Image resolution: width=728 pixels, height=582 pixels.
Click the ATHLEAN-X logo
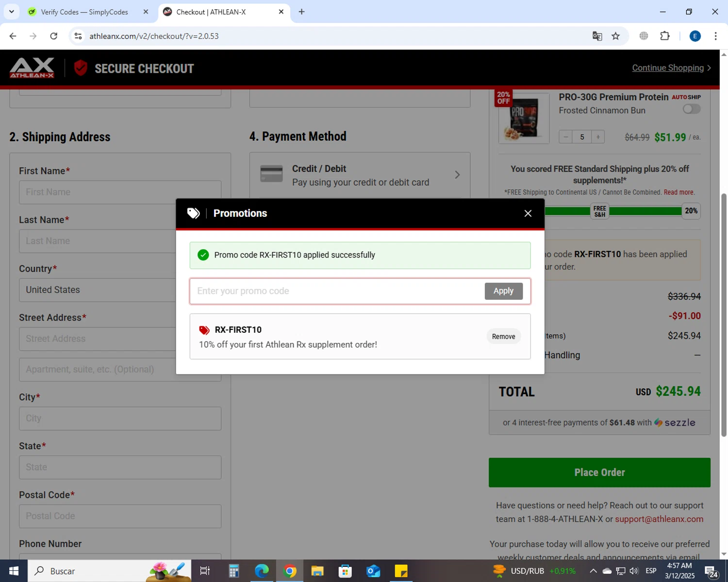coord(32,68)
